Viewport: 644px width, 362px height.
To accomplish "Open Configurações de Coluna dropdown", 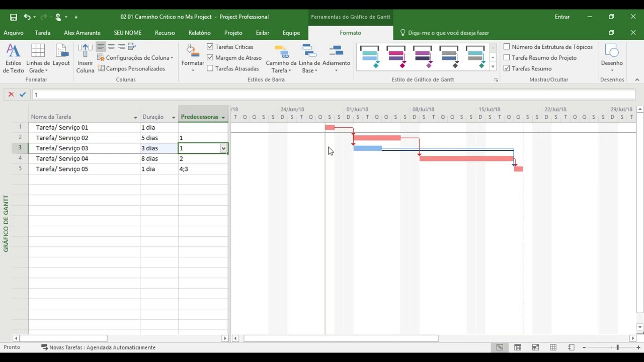I will coord(135,58).
